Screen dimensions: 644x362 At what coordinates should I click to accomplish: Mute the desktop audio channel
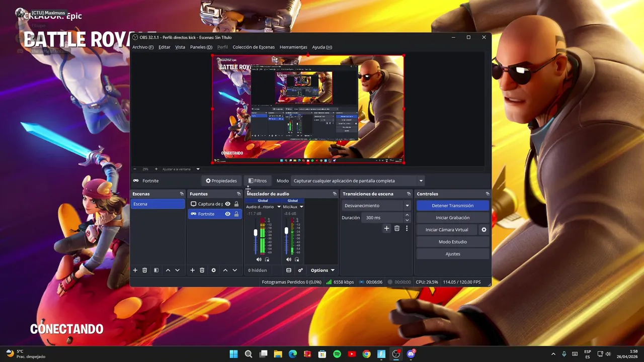pos(259,259)
